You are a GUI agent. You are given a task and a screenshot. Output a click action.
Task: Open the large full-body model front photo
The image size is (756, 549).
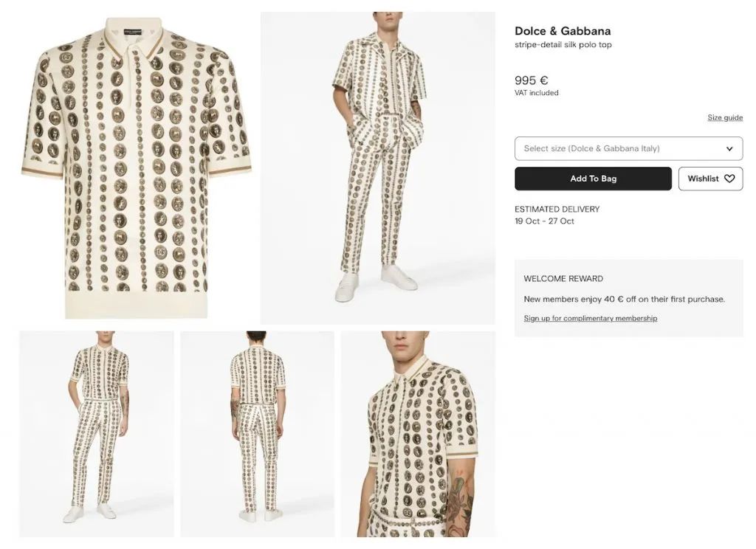coord(378,168)
